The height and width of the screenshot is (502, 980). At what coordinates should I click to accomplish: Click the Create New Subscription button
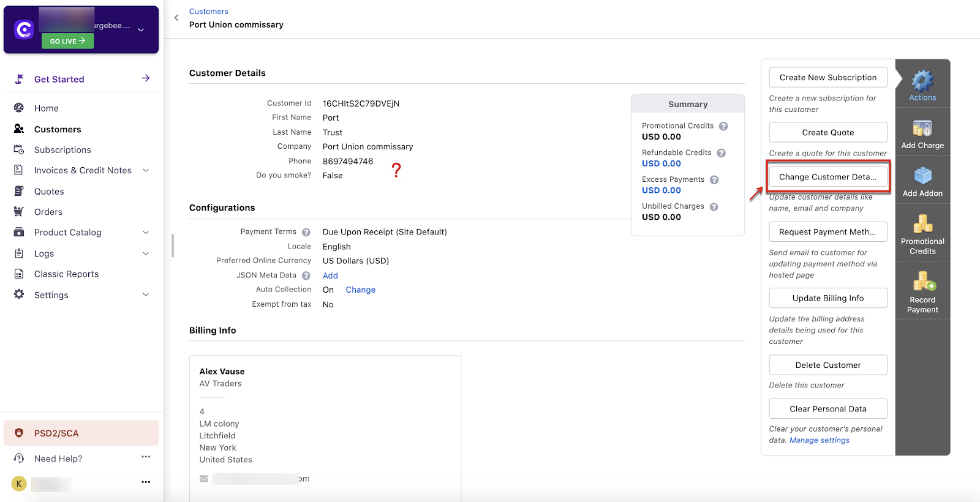click(x=827, y=78)
